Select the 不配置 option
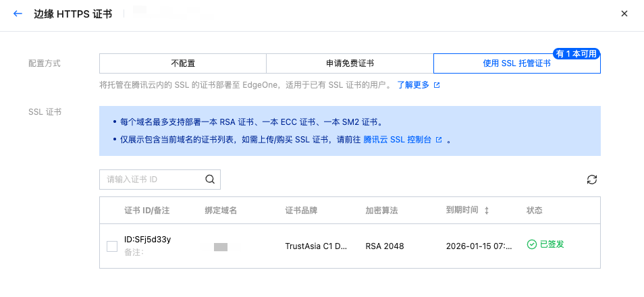 pyautogui.click(x=182, y=63)
